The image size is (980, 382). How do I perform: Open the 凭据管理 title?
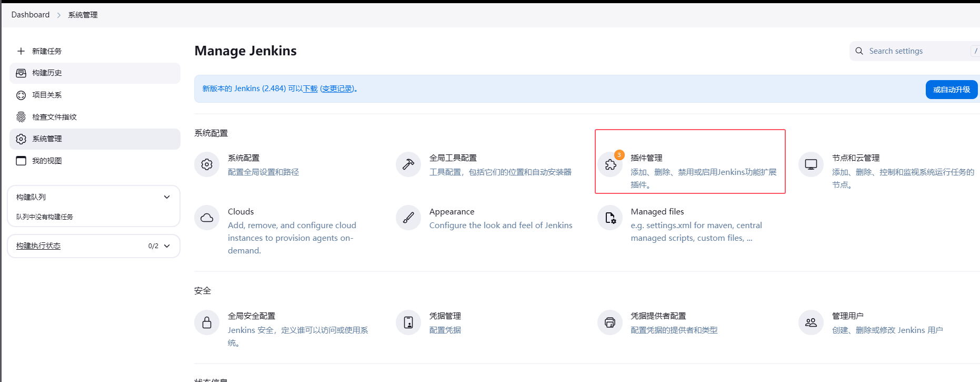coord(445,316)
